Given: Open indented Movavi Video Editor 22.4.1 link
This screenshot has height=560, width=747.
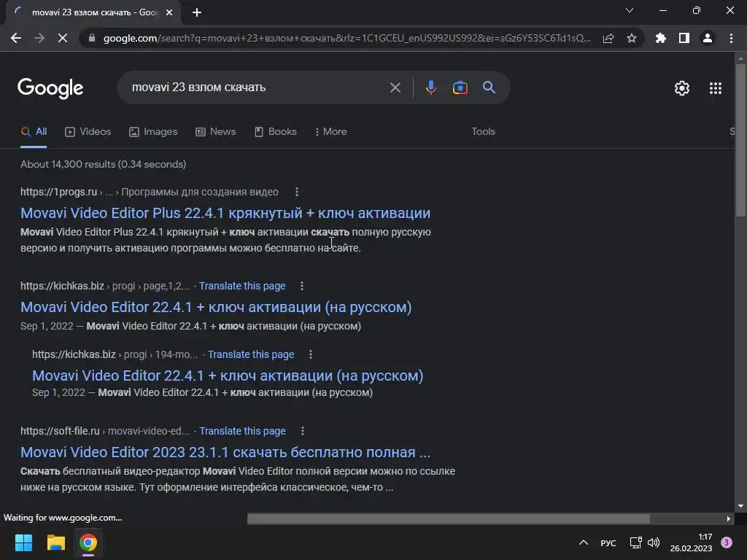Looking at the screenshot, I should [228, 376].
